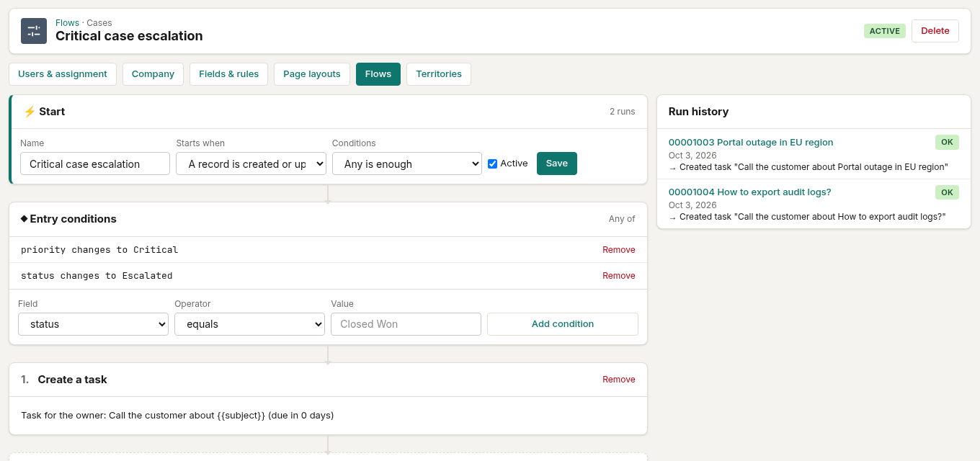Click the Delete button
Screen dimensions: 980x461
[935, 31]
